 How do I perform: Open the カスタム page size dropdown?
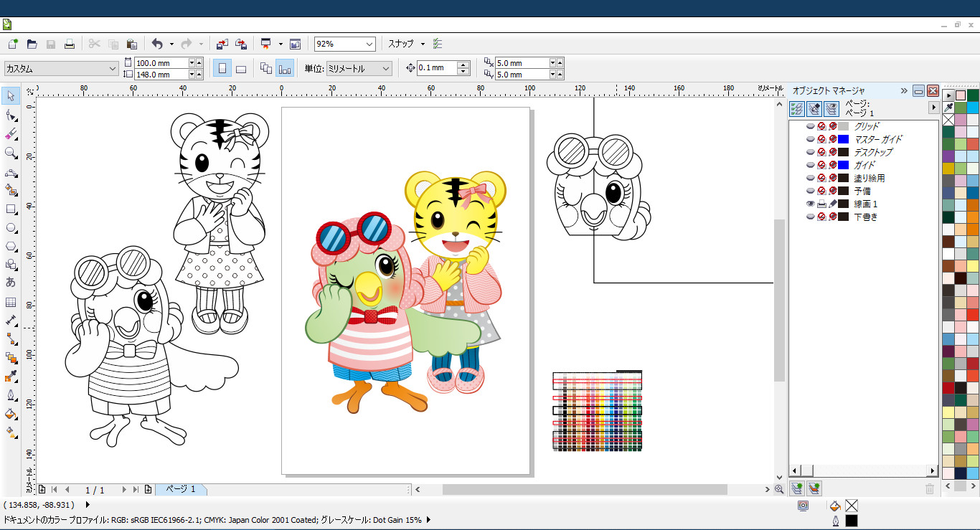click(x=113, y=69)
